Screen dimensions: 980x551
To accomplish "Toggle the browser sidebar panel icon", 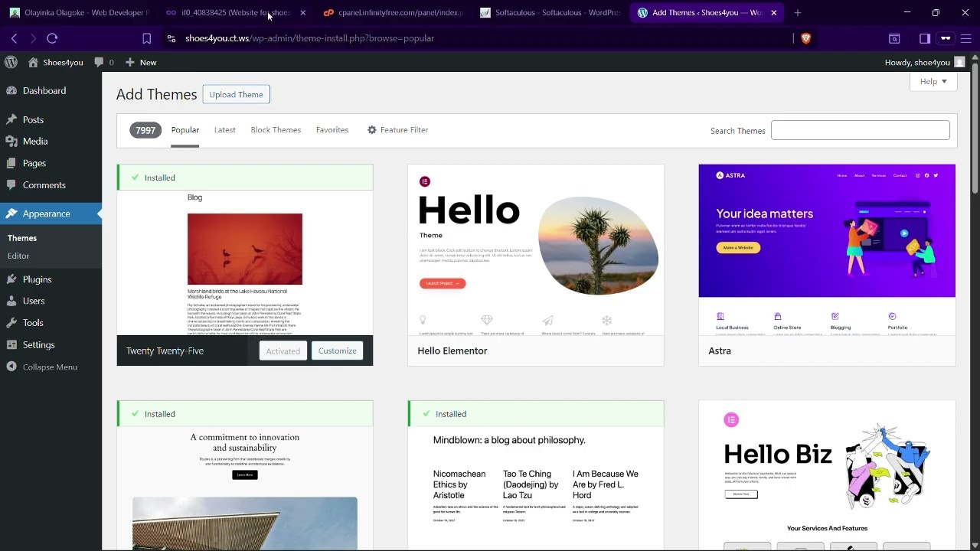I will click(x=924, y=38).
